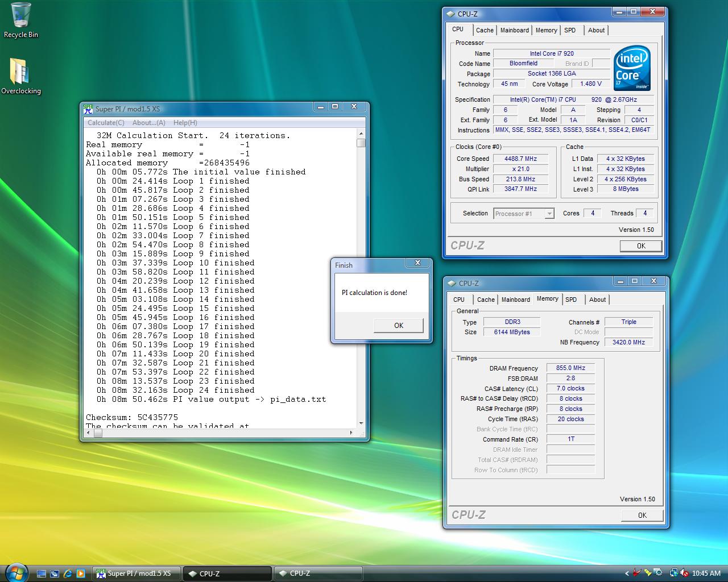Click Super PI title bar icon
The height and width of the screenshot is (582, 728).
click(88, 109)
